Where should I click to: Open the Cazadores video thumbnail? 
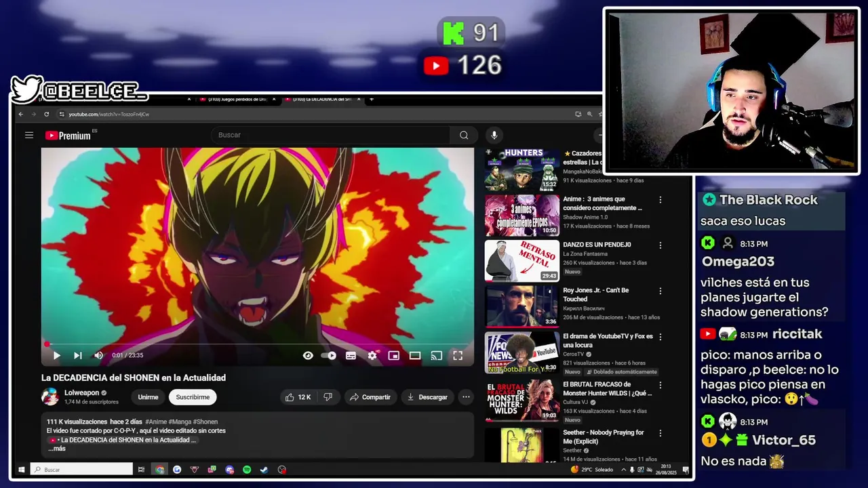(x=521, y=170)
